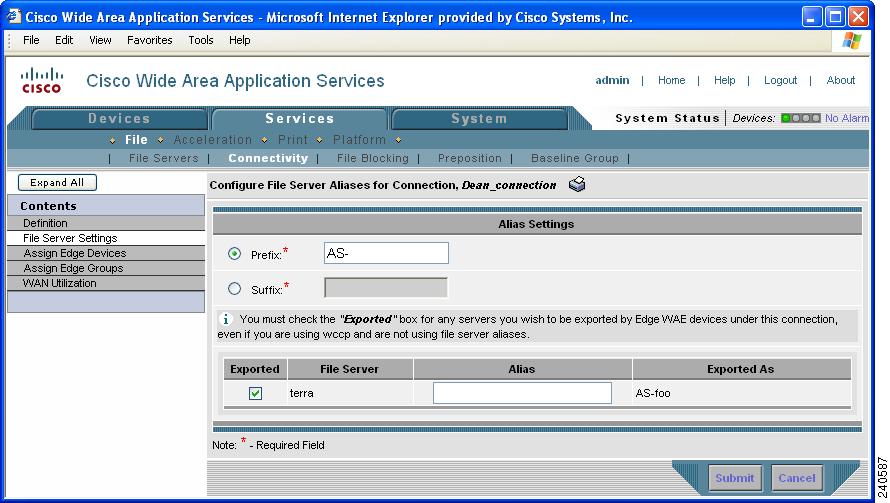Click the Exported As column header
This screenshot has height=503, width=890.
pyautogui.click(x=741, y=369)
